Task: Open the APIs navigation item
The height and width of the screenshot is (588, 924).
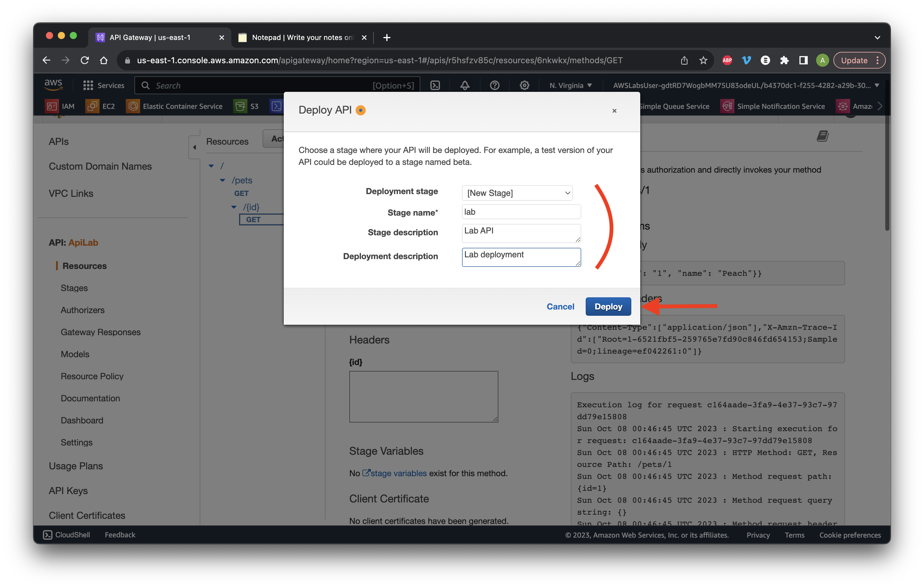Action: click(58, 141)
